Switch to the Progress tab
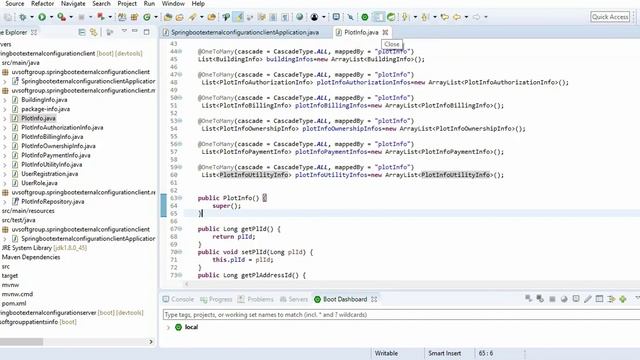The image size is (640, 360). (216, 299)
